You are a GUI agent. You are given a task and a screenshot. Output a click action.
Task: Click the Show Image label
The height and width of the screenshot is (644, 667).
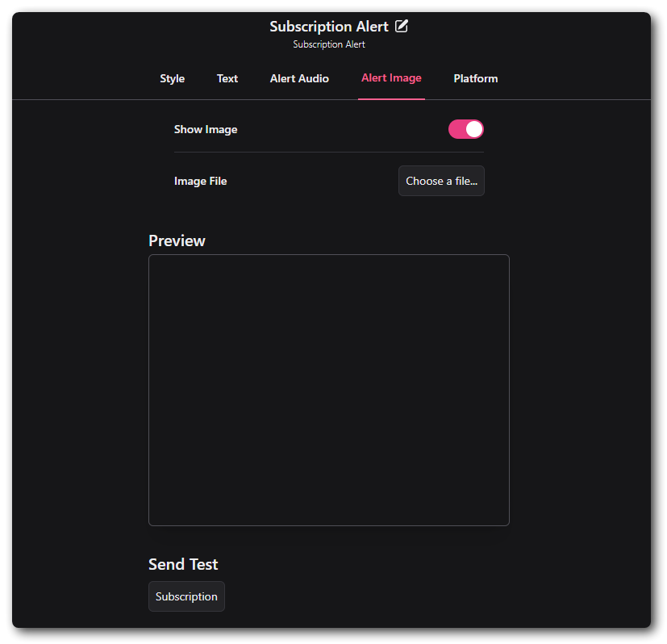pos(206,129)
